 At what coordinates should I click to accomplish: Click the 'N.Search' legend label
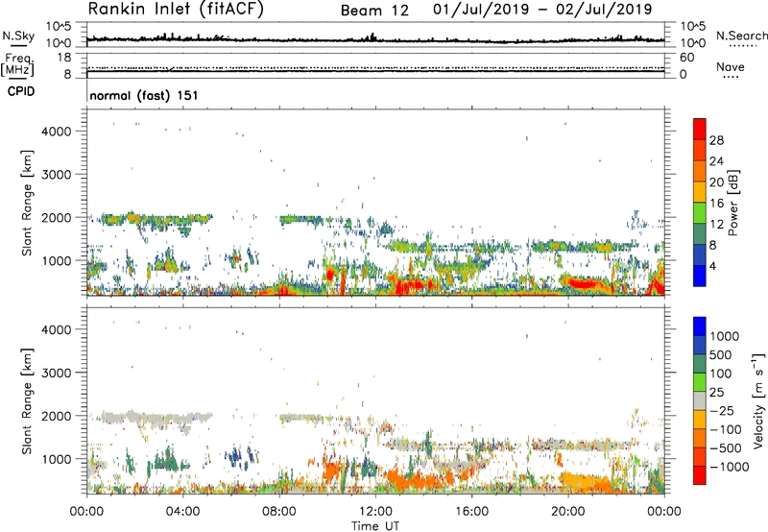741,36
